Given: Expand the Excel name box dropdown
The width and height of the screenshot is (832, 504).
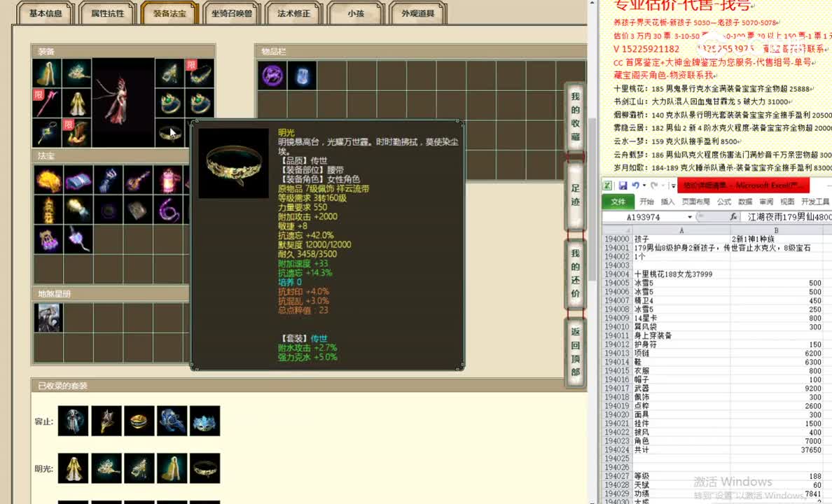Looking at the screenshot, I should click(x=689, y=217).
